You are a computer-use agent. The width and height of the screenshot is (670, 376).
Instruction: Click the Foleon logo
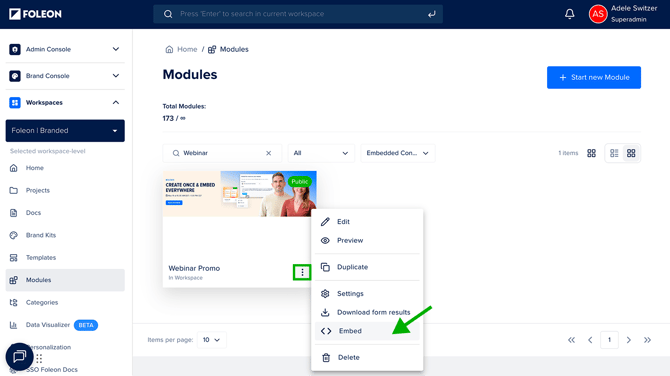(x=35, y=14)
